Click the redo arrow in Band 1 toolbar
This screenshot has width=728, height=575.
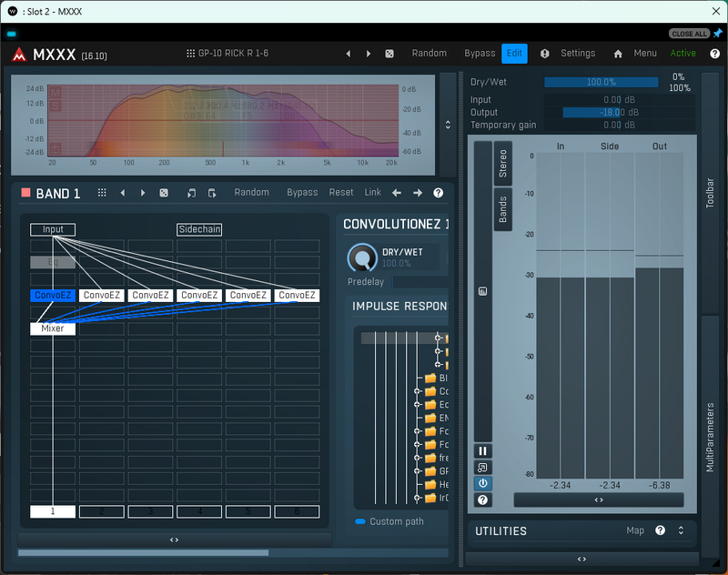(x=210, y=192)
